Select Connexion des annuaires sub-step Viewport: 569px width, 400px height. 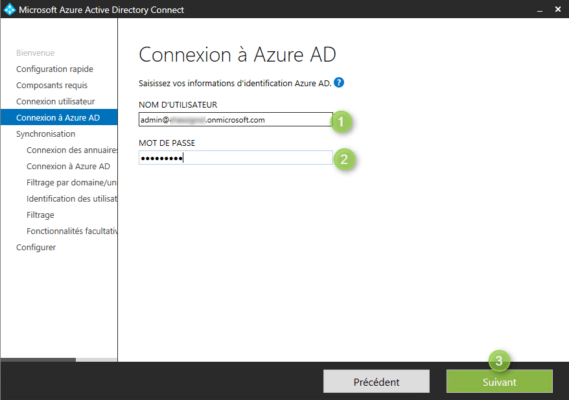71,150
